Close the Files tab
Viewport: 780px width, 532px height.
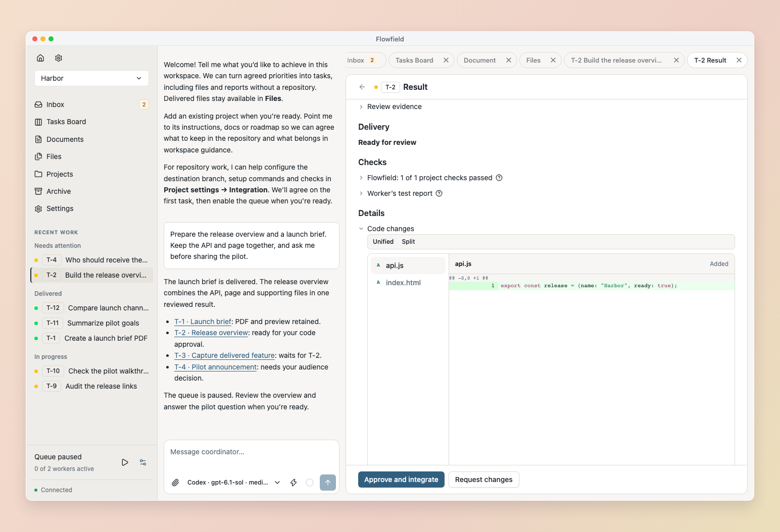(x=553, y=60)
